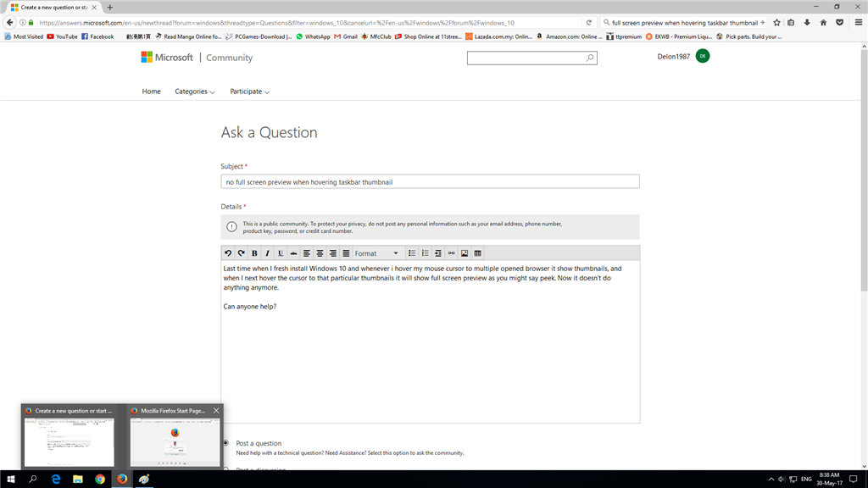Click the Subject input field
The image size is (868, 488).
(x=430, y=182)
